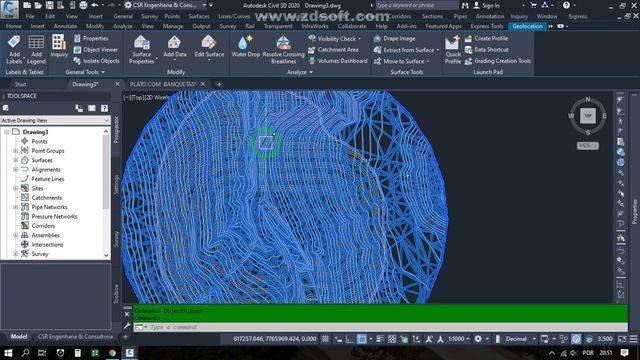This screenshot has width=640, height=360.
Task: Open the Quick Profile tool
Action: (453, 49)
